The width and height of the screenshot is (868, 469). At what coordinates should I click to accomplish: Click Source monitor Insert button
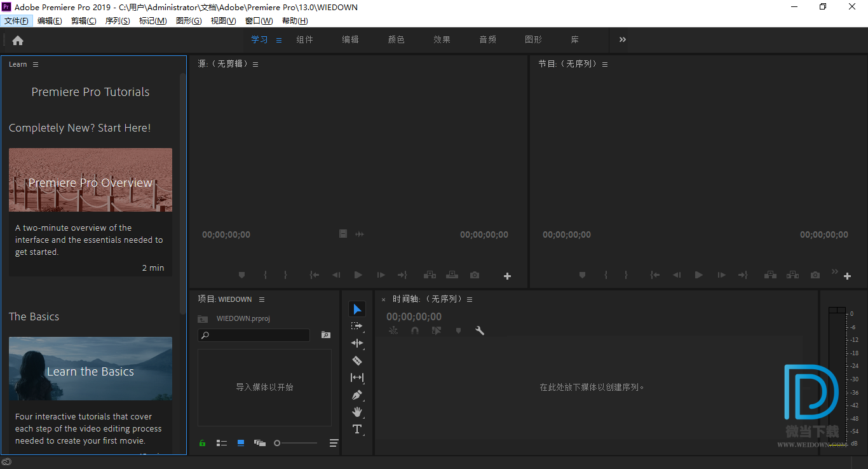pyautogui.click(x=430, y=275)
